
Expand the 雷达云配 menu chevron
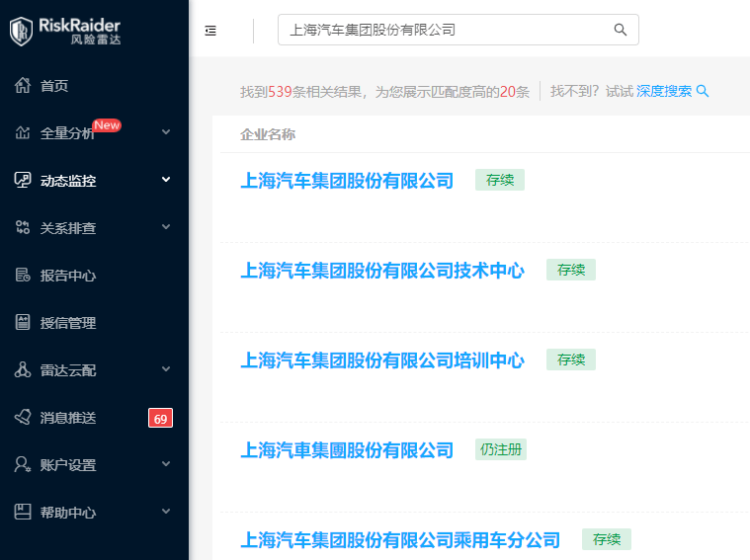point(166,368)
